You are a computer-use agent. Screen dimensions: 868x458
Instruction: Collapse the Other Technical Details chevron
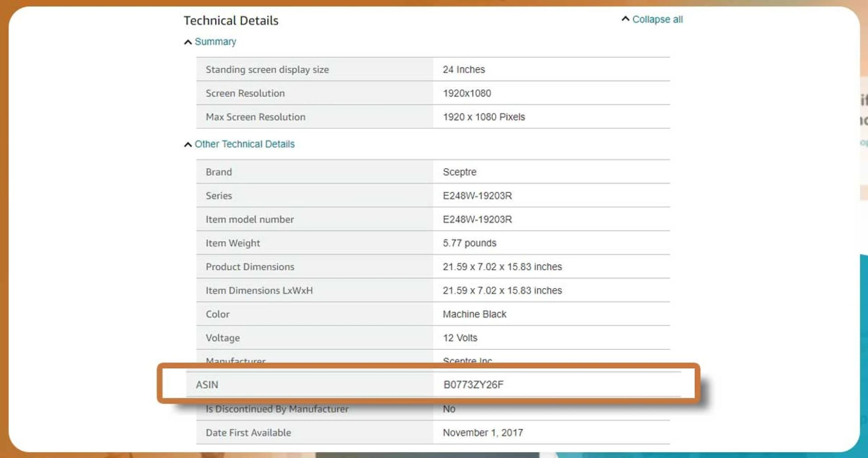point(188,144)
